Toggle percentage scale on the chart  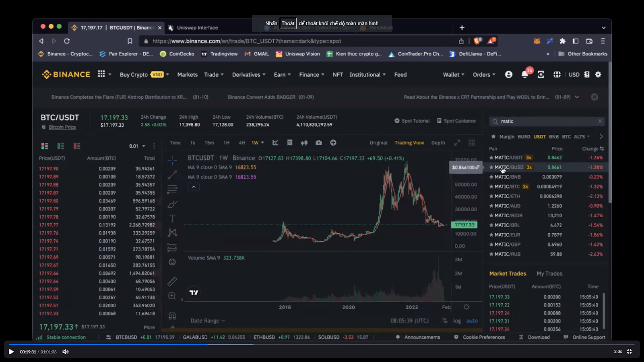point(445,321)
